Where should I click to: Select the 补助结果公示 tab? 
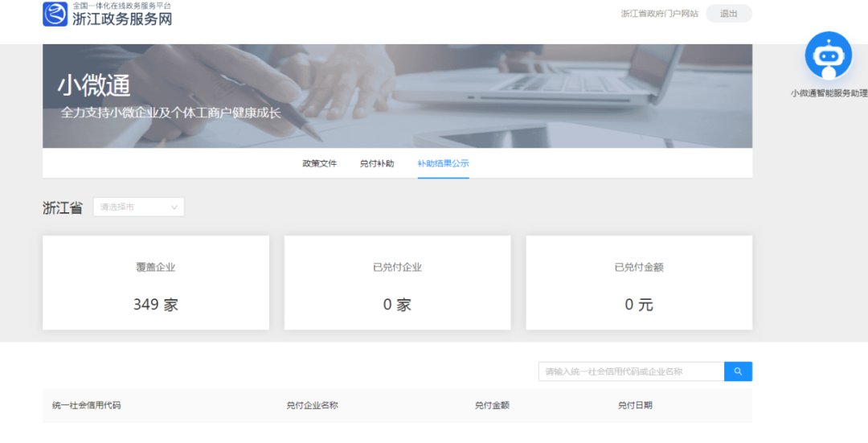[443, 164]
